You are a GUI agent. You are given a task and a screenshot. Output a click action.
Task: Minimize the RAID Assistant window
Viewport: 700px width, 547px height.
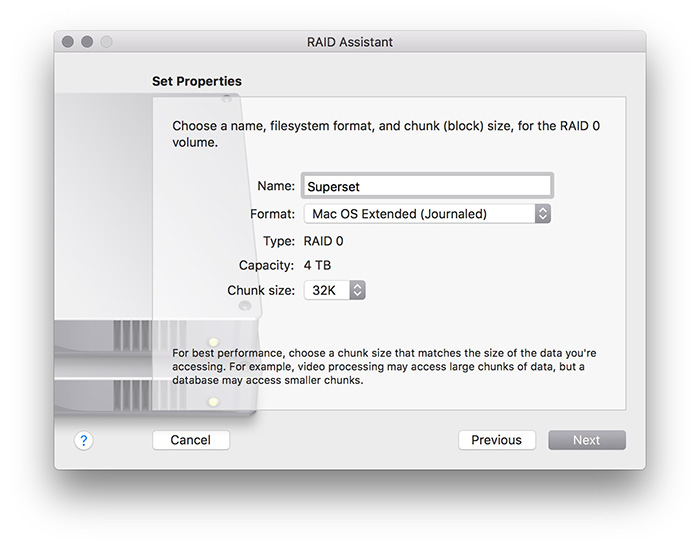tap(87, 42)
